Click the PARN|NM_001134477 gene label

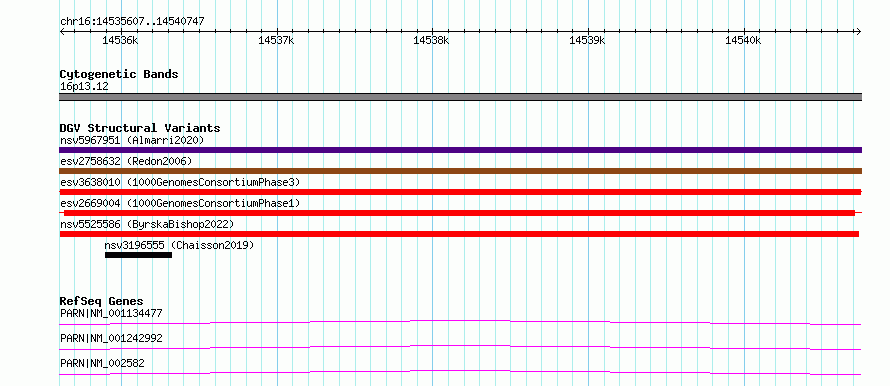pyautogui.click(x=111, y=313)
